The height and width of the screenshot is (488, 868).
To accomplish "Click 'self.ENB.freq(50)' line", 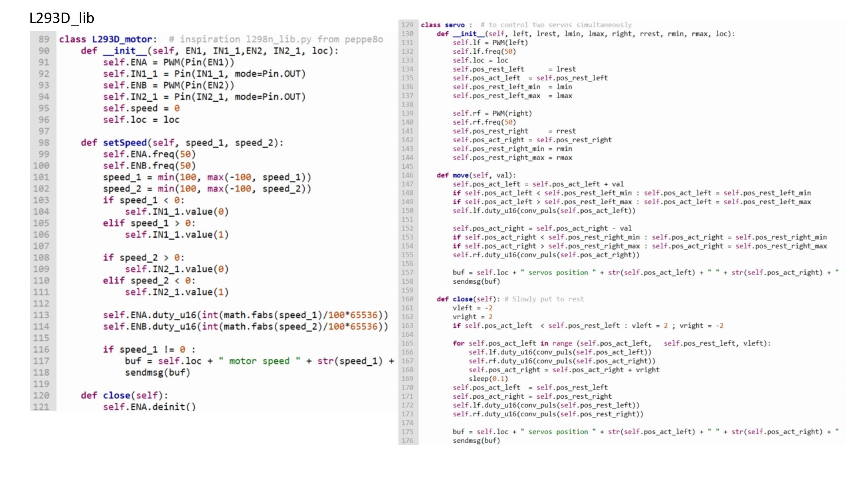I will pyautogui.click(x=149, y=166).
